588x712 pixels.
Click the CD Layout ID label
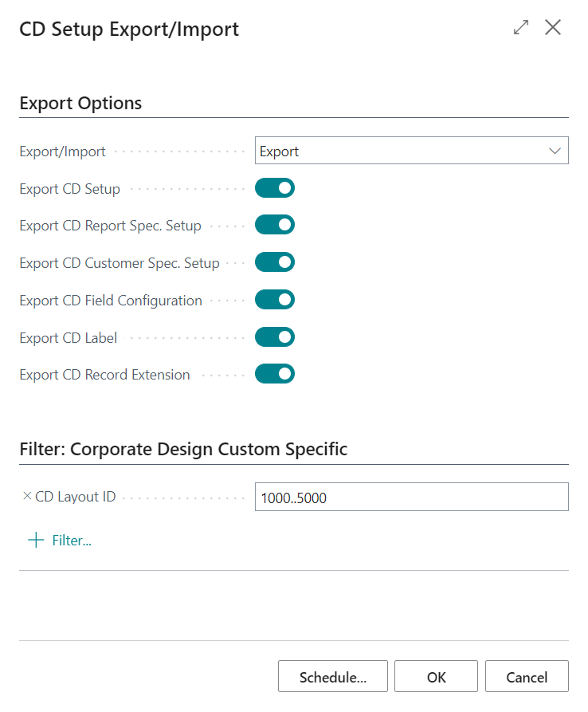tap(76, 496)
